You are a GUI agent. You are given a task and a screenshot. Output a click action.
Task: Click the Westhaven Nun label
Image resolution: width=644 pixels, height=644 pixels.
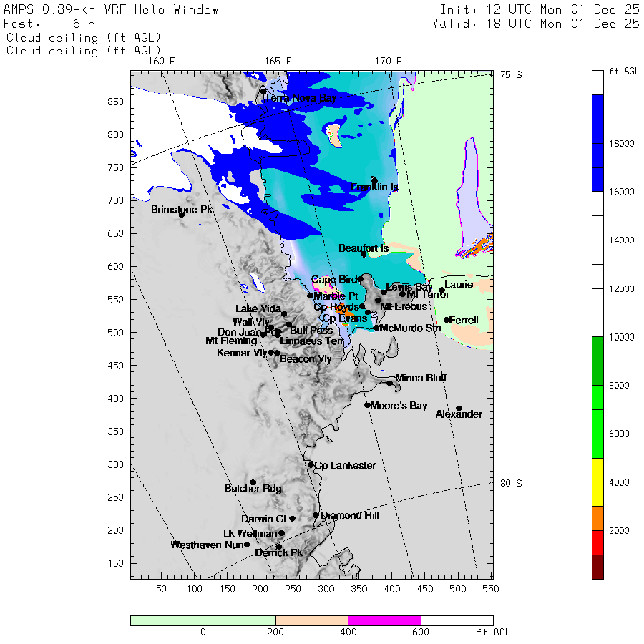(207, 545)
